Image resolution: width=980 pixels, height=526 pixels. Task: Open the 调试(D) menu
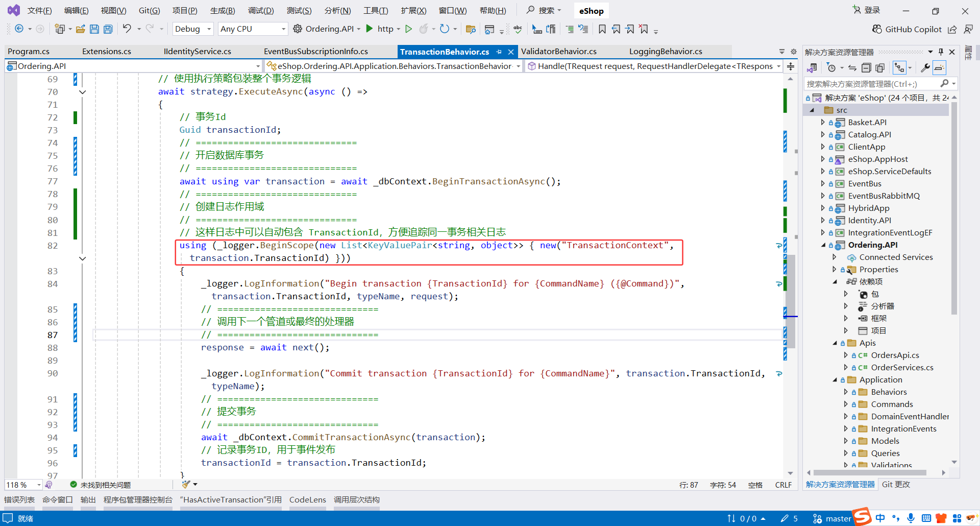coord(261,11)
